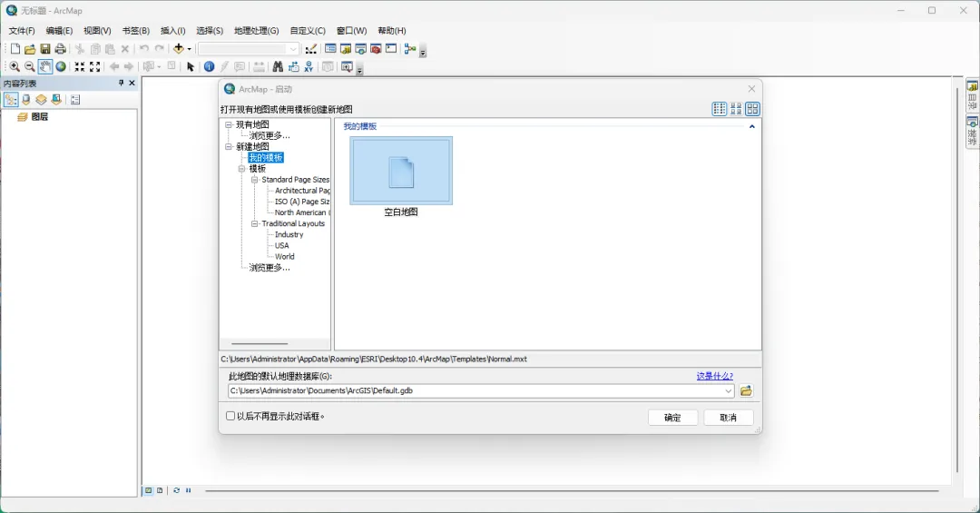The width and height of the screenshot is (980, 513).
Task: Collapse Standard Page Sizes node
Action: point(255,180)
